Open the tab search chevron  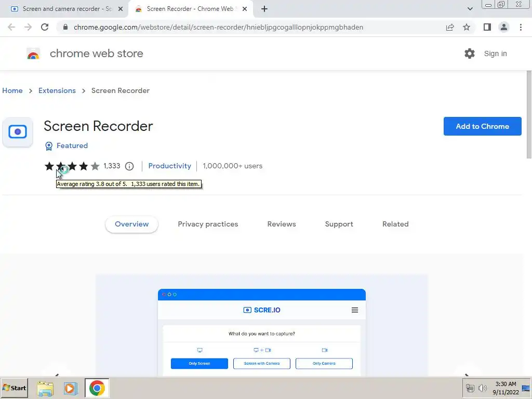[x=470, y=9]
